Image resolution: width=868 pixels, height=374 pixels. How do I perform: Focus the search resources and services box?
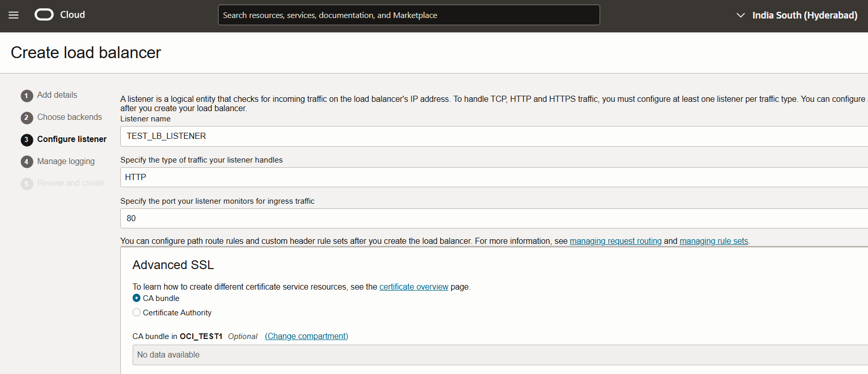pos(409,15)
